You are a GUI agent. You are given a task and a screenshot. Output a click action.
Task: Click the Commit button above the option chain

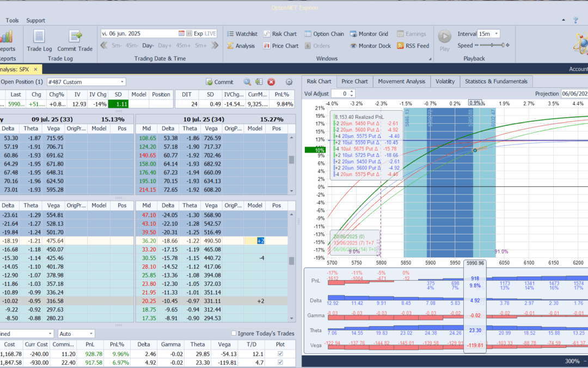219,82
